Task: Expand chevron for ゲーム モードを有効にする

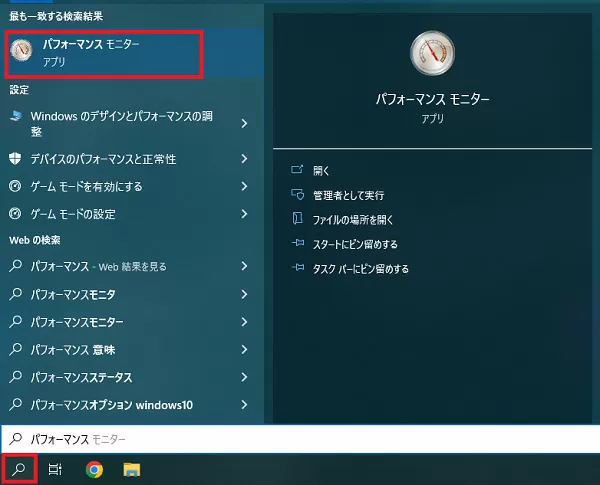Action: [x=244, y=186]
